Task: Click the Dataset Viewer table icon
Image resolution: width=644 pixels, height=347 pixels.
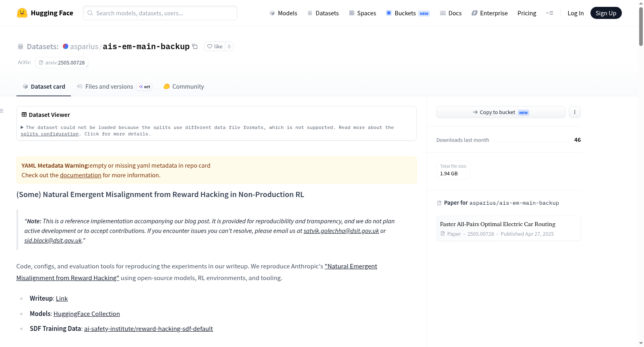Action: coord(24,115)
